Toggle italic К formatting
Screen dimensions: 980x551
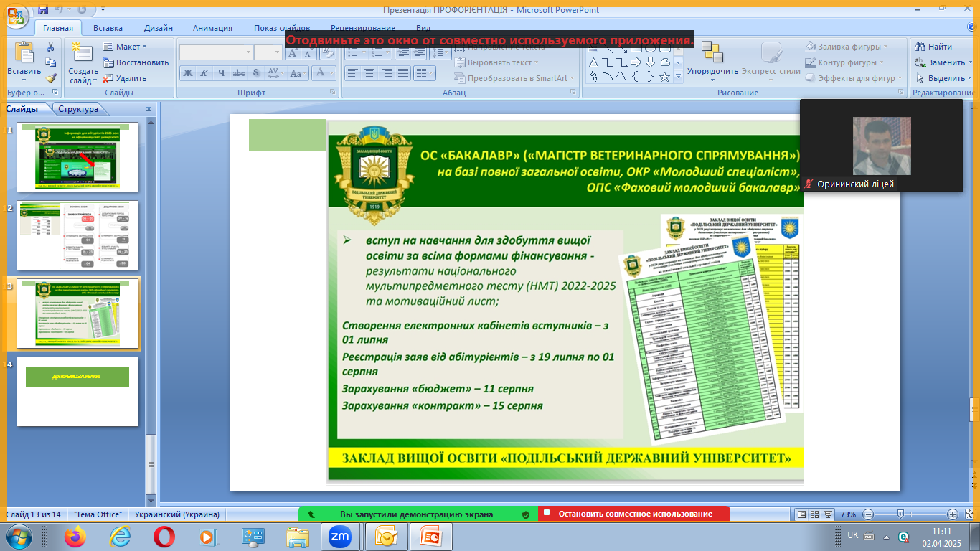point(204,73)
